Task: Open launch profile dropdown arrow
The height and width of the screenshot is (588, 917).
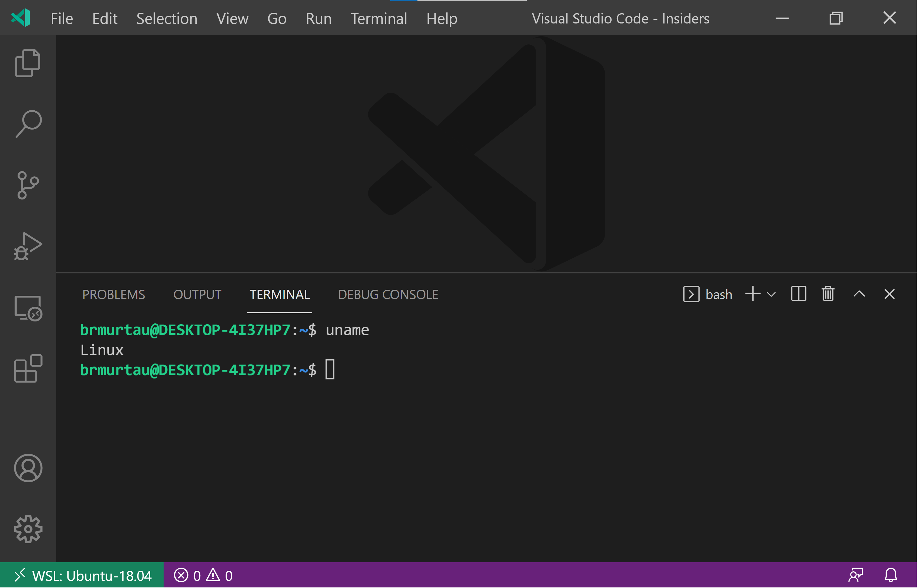Action: (771, 294)
